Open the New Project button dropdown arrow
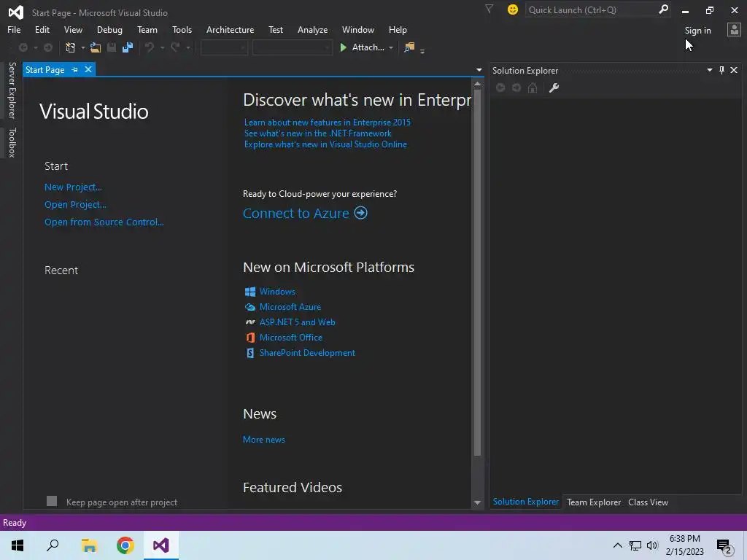 coord(83,47)
